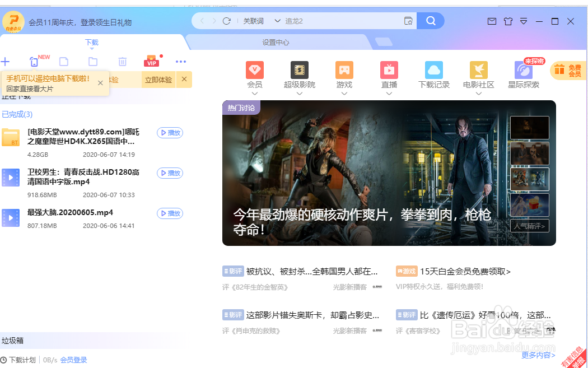This screenshot has width=588, height=368.
Task: Open the 超级影院 film icon
Action: 299,70
